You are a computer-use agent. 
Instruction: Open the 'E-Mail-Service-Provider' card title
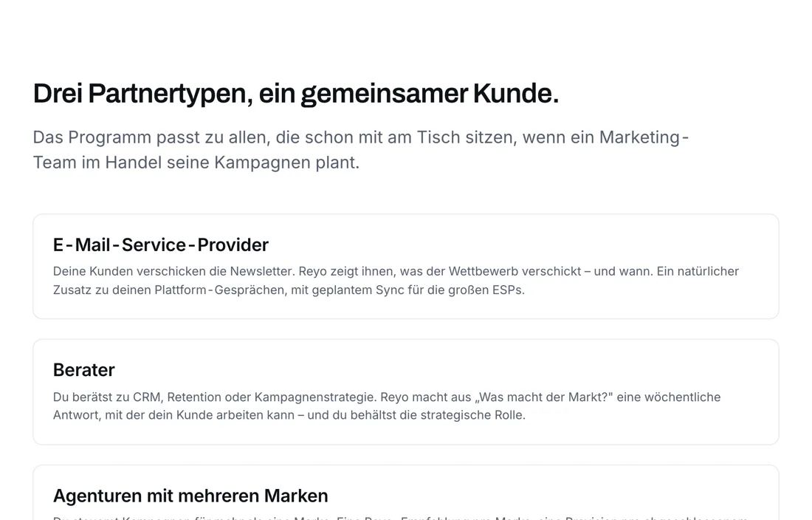160,245
